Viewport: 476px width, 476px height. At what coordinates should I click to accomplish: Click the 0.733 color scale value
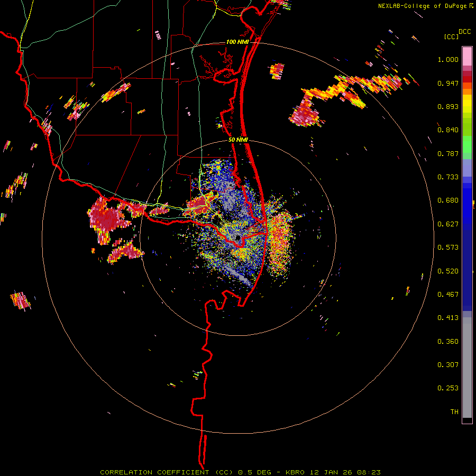448,177
